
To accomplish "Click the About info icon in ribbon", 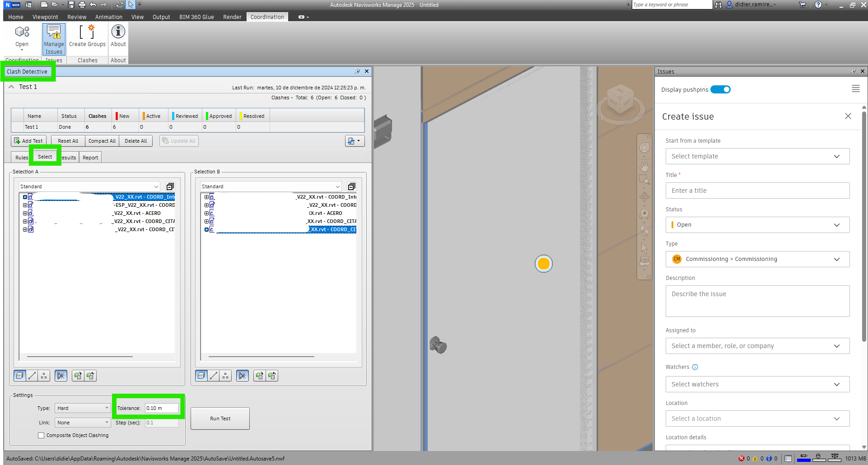I will [x=118, y=36].
